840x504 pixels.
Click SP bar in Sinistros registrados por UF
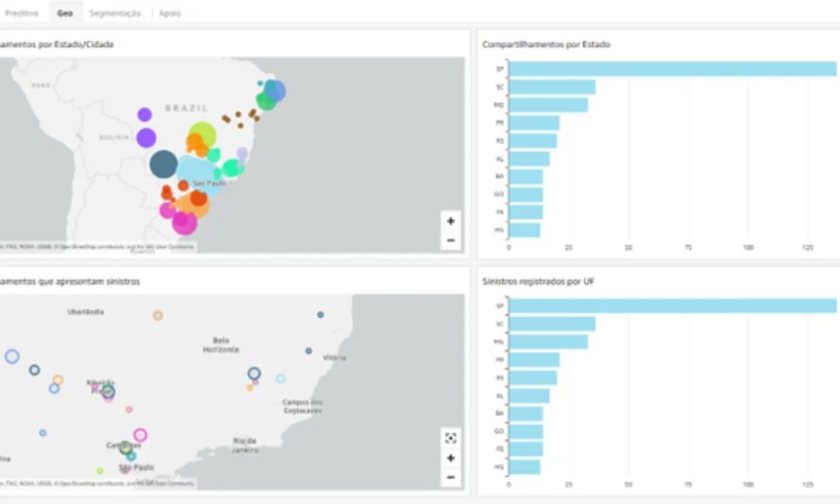click(672, 306)
